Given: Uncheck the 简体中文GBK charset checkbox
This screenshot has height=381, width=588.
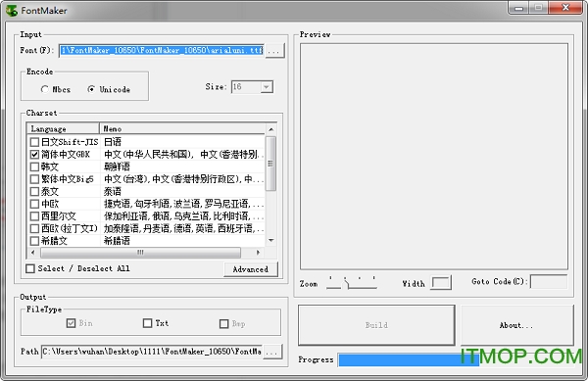Looking at the screenshot, I should [34, 155].
